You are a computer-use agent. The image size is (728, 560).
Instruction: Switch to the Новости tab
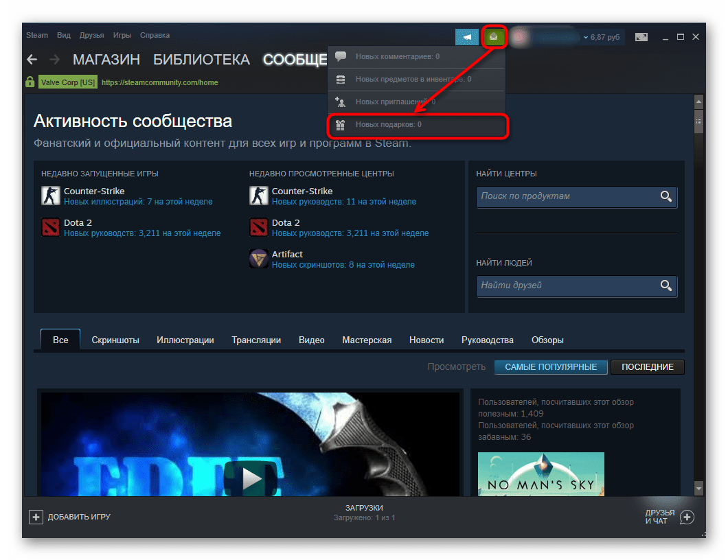point(426,340)
